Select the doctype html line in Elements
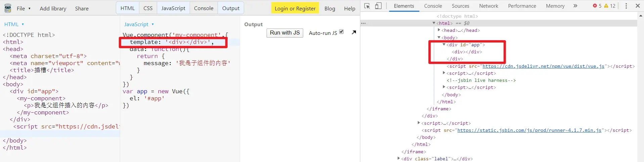This screenshot has height=162, width=644. click(x=457, y=16)
